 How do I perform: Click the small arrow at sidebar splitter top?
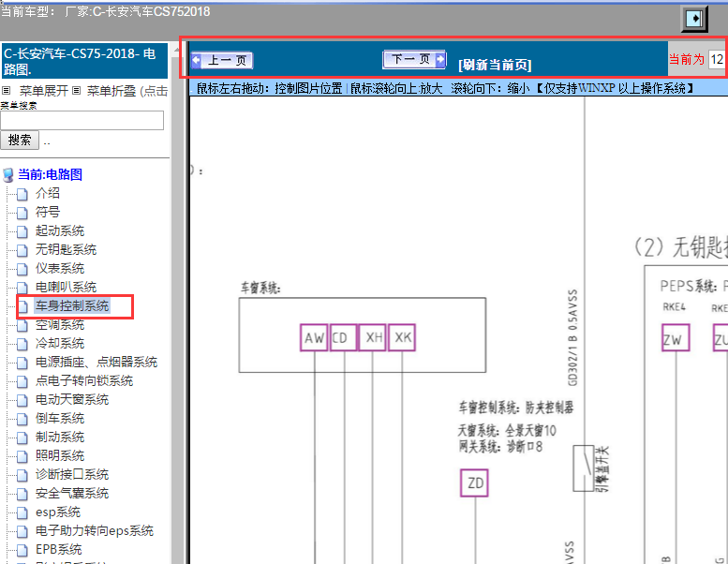click(176, 50)
